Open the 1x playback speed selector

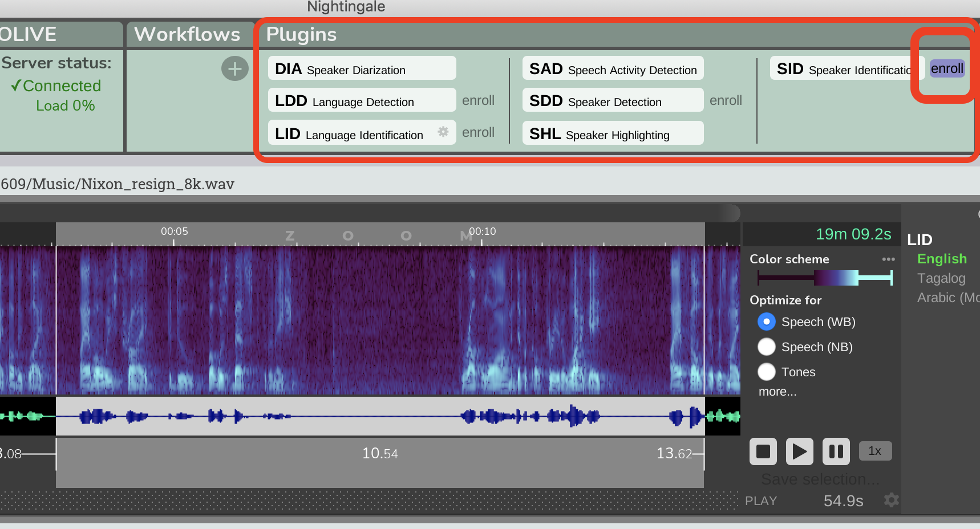875,451
